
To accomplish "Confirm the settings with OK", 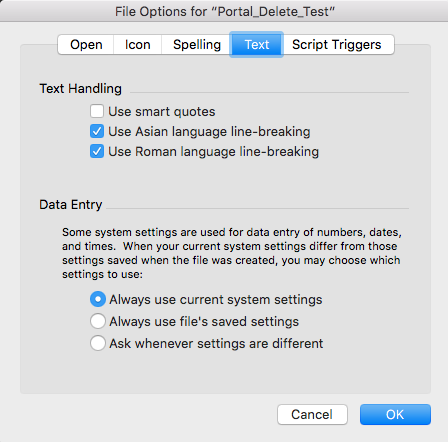I will (x=395, y=415).
